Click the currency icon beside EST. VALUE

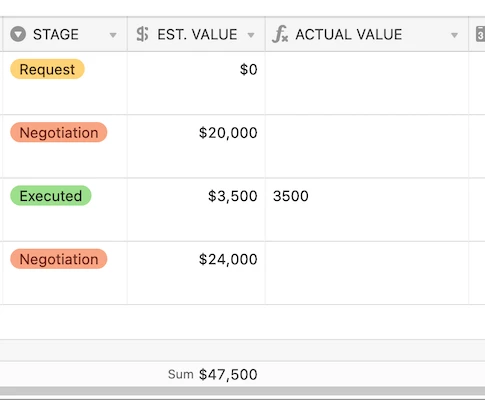142,34
